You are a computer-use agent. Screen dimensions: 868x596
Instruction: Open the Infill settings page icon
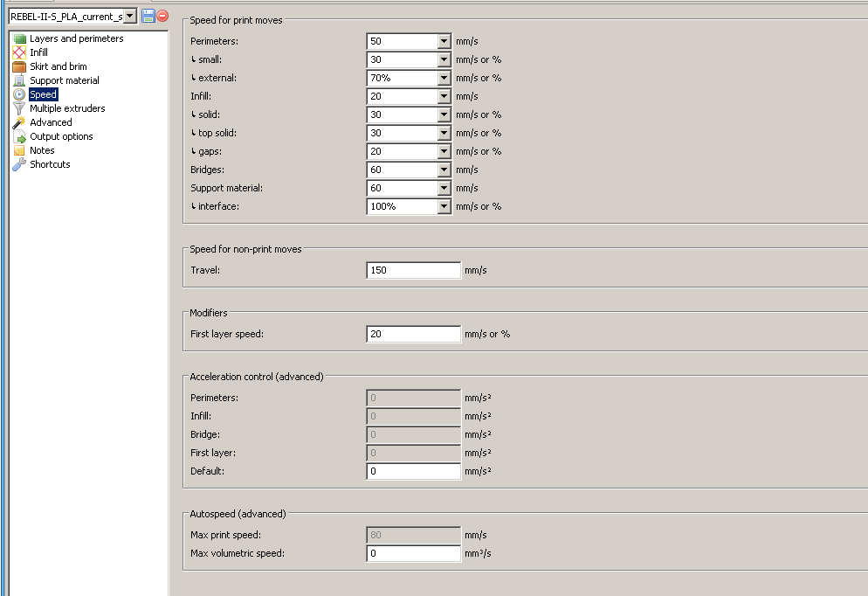tap(19, 52)
